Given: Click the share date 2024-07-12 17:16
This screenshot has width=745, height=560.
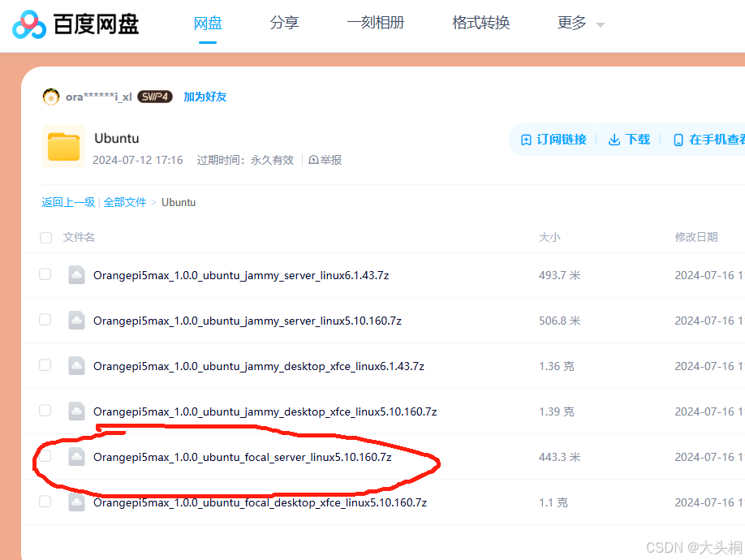Looking at the screenshot, I should (x=137, y=160).
